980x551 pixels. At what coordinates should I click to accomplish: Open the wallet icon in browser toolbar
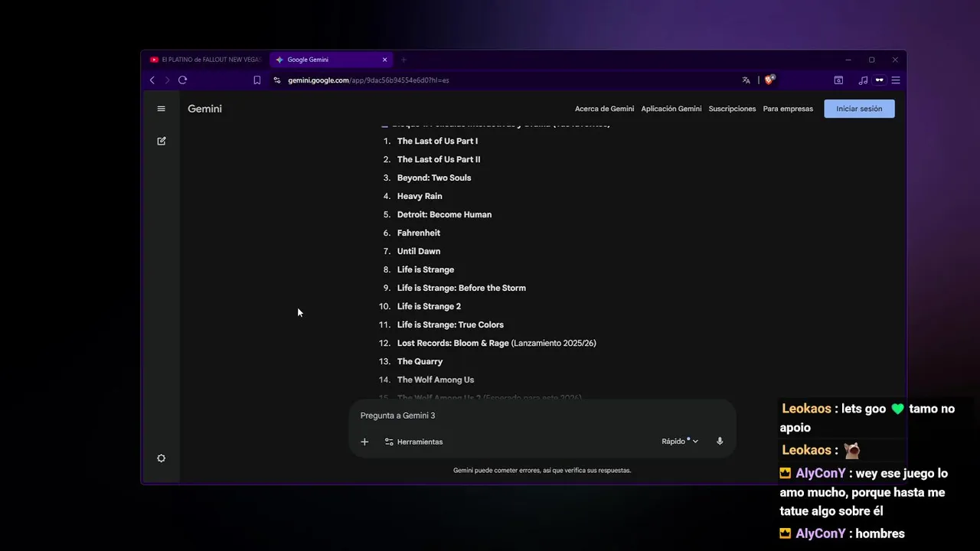point(838,80)
